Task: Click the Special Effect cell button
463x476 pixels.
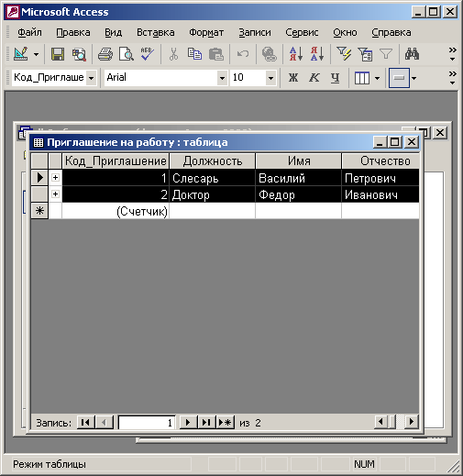Action: tap(399, 78)
